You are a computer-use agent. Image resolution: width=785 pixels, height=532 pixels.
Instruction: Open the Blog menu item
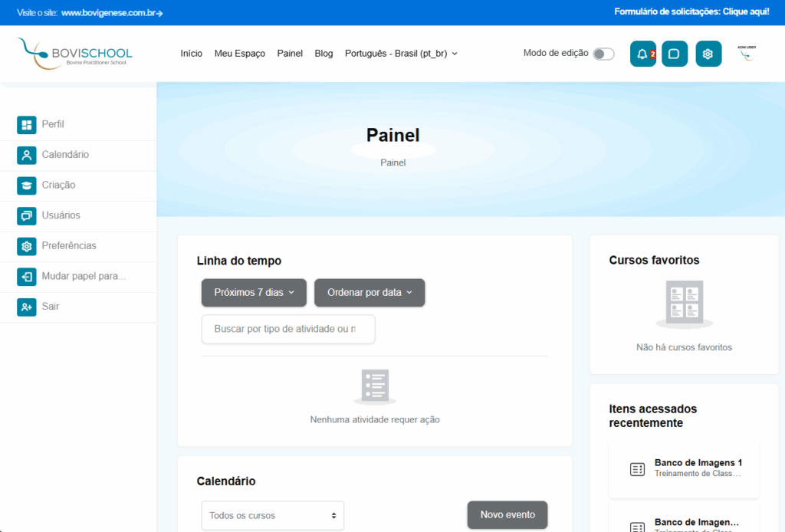(x=324, y=54)
